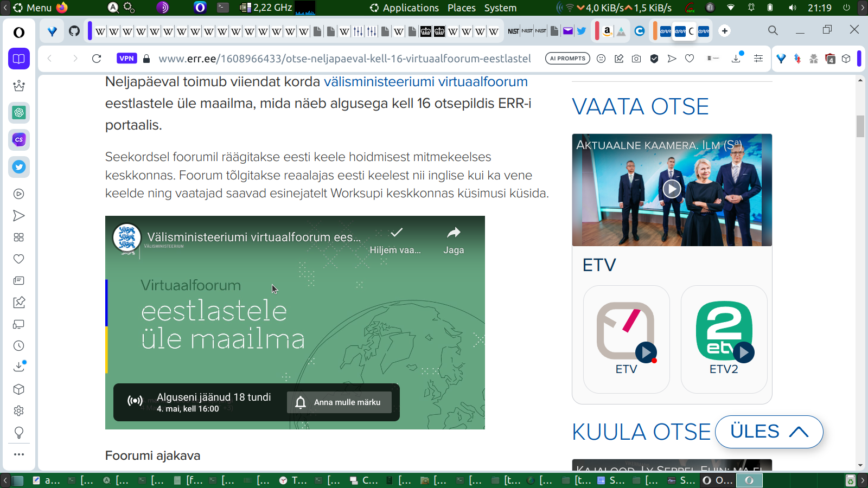Open AI Prompts in the address bar
Screen dimensions: 868x488
click(x=567, y=59)
